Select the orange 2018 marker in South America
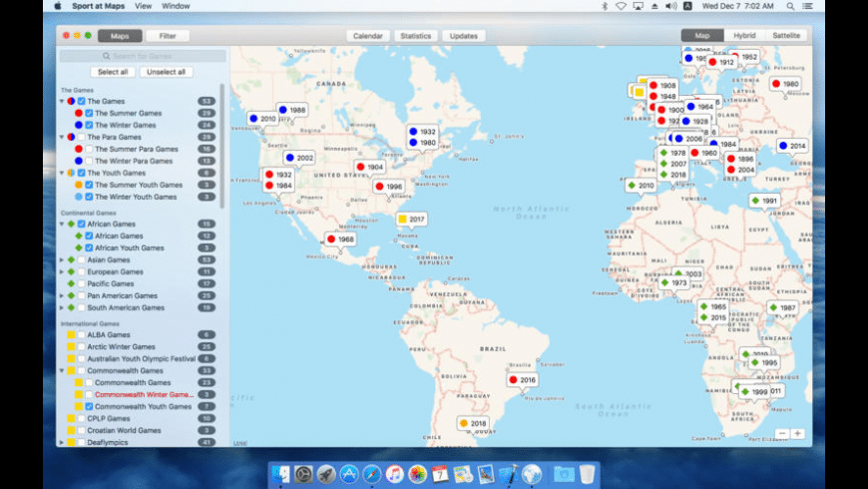 pyautogui.click(x=473, y=423)
